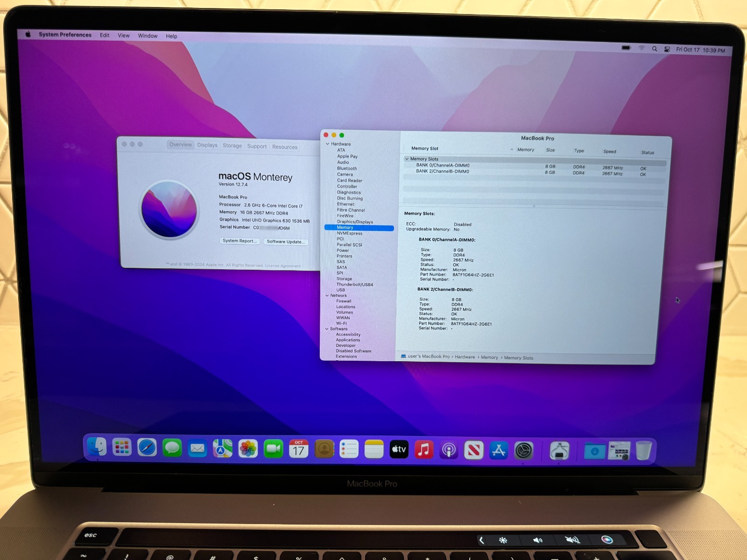747x560 pixels.
Task: Open the Help menu
Action: click(x=171, y=36)
